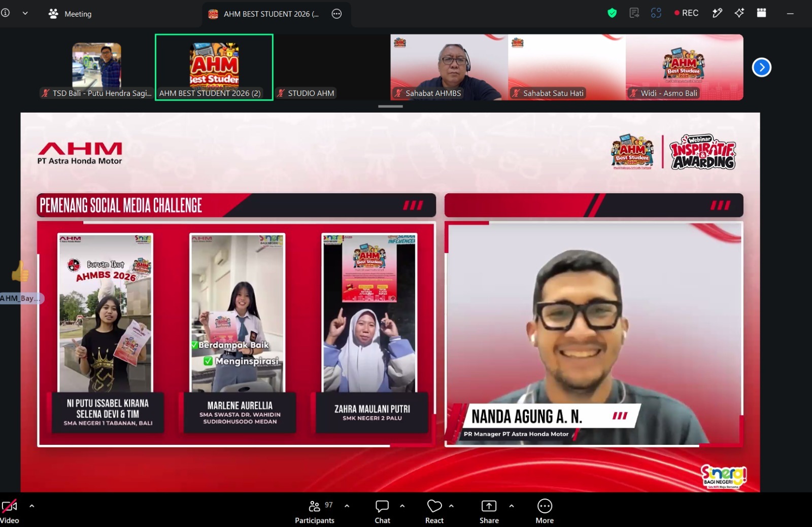Select the AHM BEST STUDENT 2026 tab
812x527 pixels.
277,14
